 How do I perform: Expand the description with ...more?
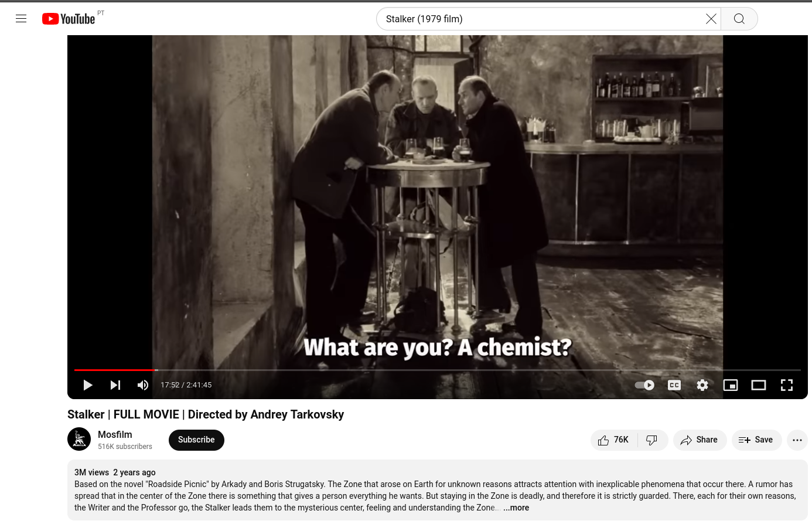pos(516,508)
